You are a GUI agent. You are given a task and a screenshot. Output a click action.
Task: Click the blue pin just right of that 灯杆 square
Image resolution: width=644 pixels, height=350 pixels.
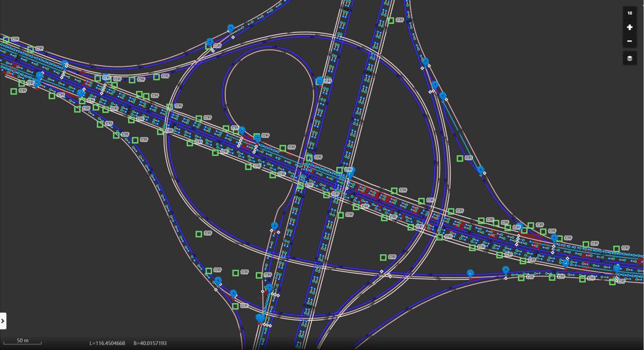tap(480, 169)
